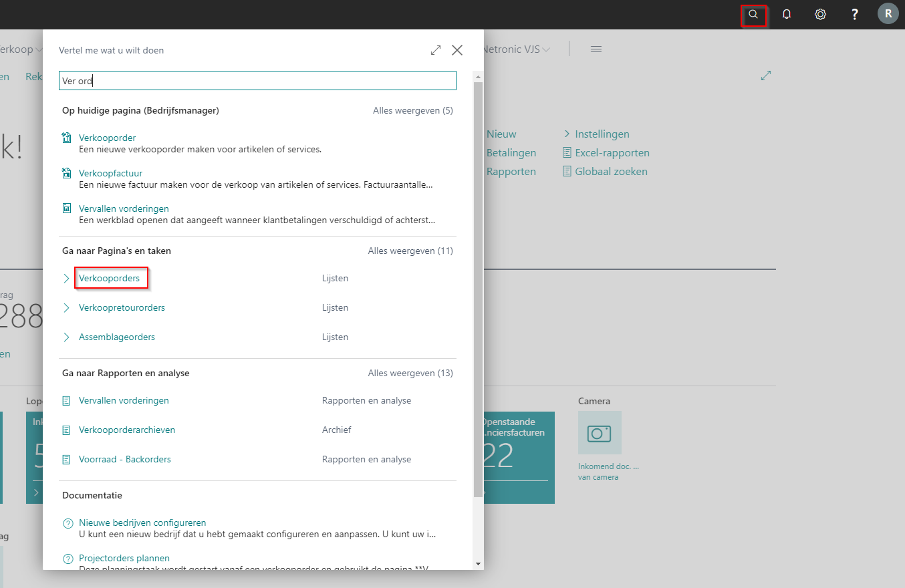Viewport: 905px width, 588px height.
Task: Click the dialog vertical scrollbar thumb
Action: (478, 289)
